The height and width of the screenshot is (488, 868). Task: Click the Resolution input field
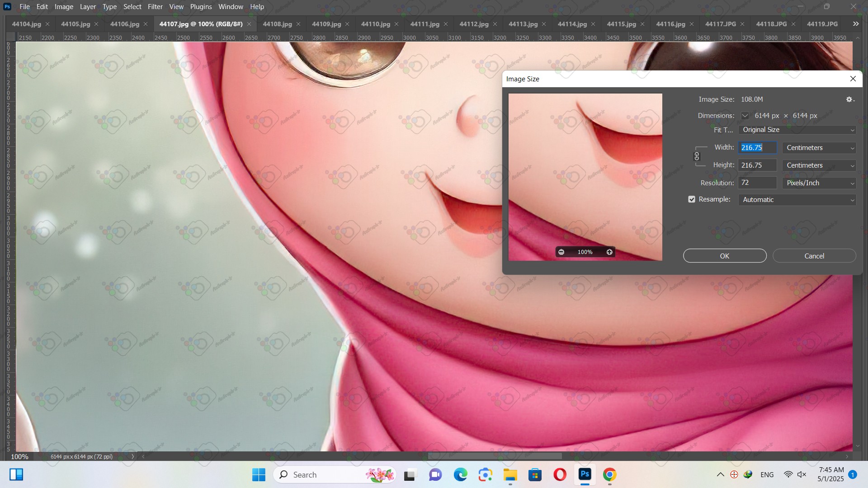(758, 183)
